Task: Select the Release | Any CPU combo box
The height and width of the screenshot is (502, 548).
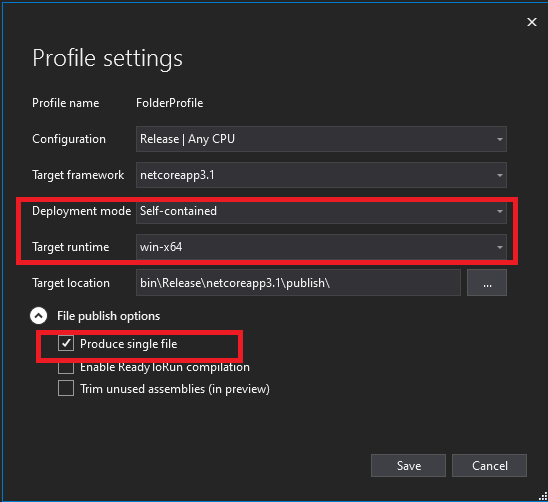Action: coord(321,139)
